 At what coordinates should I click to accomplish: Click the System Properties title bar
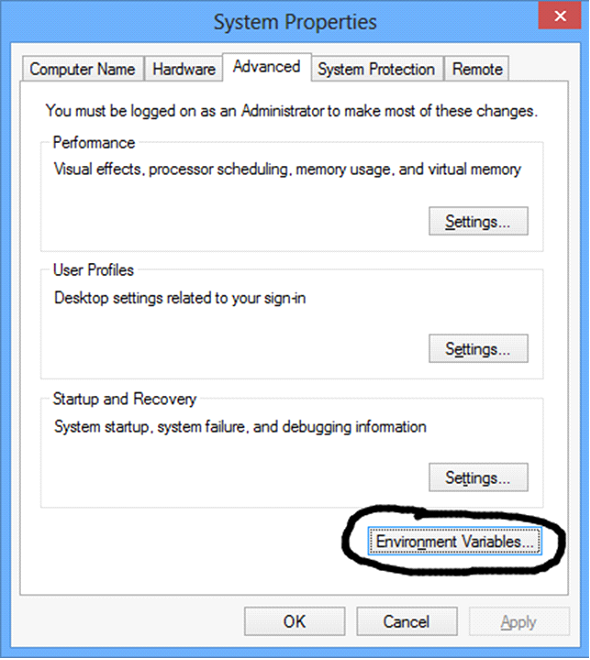click(x=295, y=21)
